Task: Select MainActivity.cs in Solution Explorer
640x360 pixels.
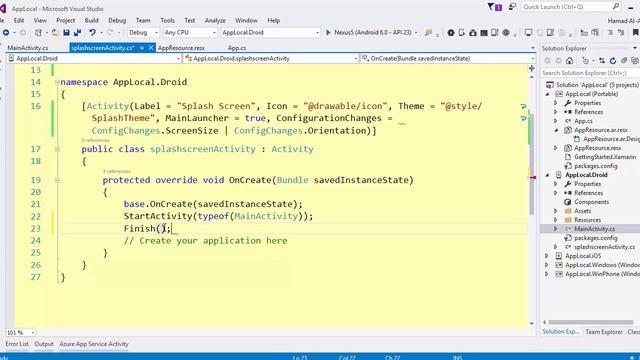Action: tap(594, 229)
